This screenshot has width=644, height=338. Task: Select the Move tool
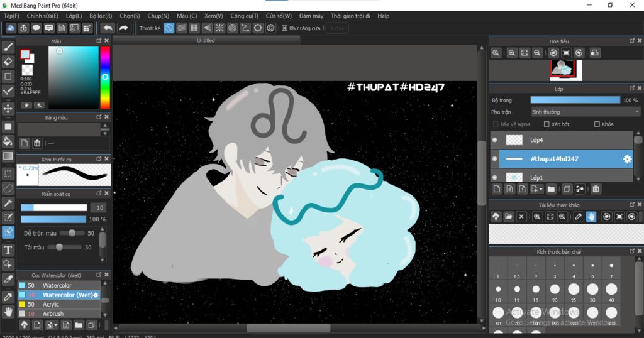(8, 109)
